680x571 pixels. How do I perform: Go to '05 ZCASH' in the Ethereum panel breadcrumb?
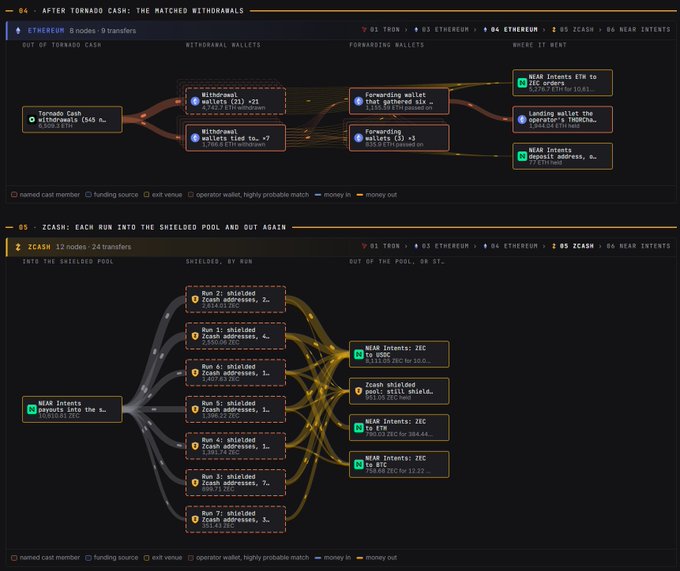(x=572, y=29)
